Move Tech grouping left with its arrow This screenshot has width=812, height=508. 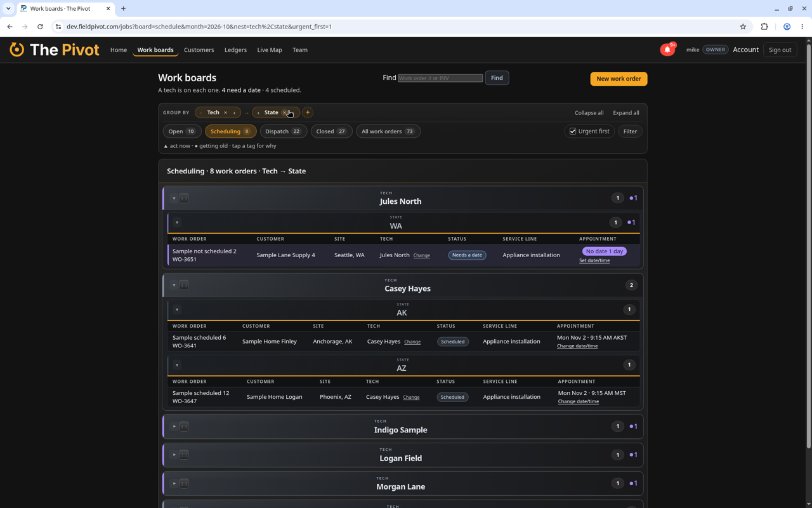coord(201,112)
